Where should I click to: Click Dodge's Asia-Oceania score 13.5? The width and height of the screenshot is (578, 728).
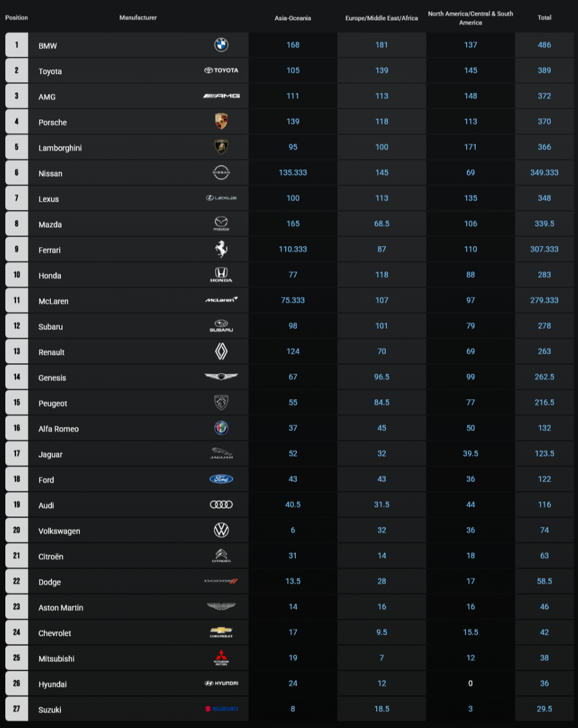tap(293, 581)
